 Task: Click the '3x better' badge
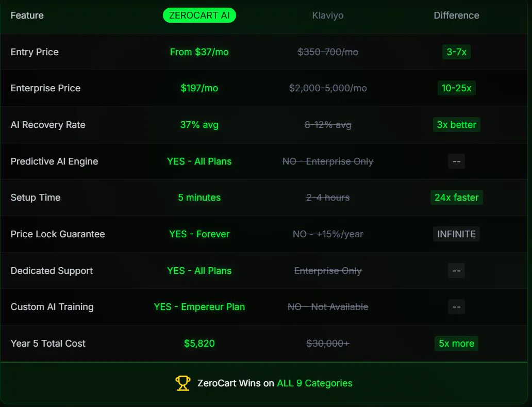[x=456, y=125]
